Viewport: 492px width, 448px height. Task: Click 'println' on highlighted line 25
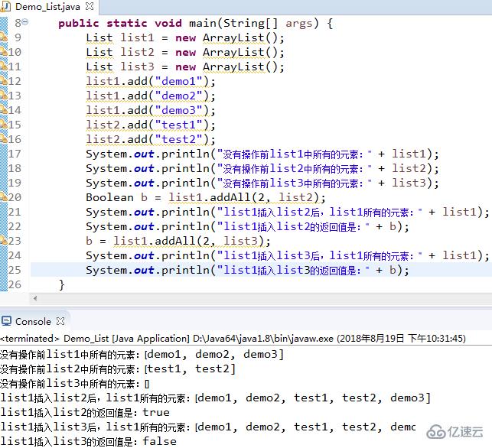(x=185, y=270)
